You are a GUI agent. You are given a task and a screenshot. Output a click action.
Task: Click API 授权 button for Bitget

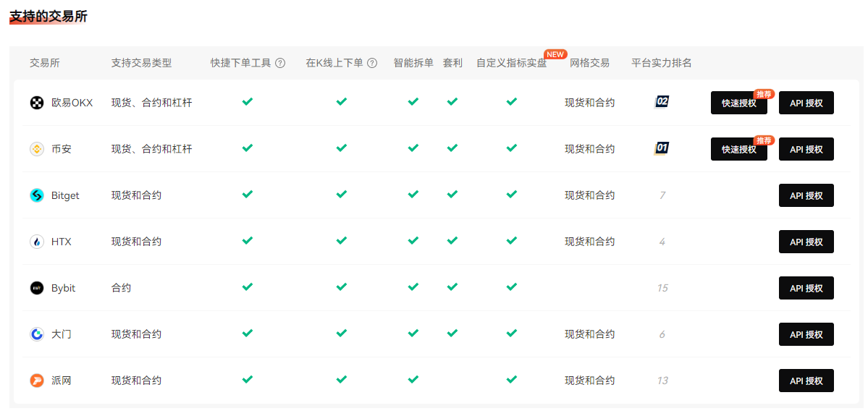click(x=806, y=195)
